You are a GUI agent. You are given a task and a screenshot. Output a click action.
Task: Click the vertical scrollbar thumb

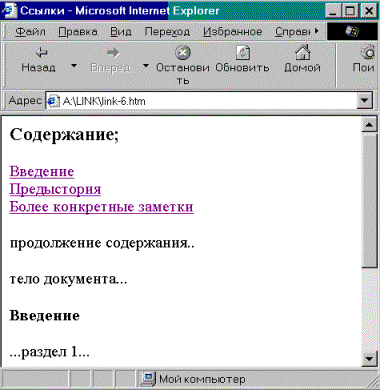[369, 200]
